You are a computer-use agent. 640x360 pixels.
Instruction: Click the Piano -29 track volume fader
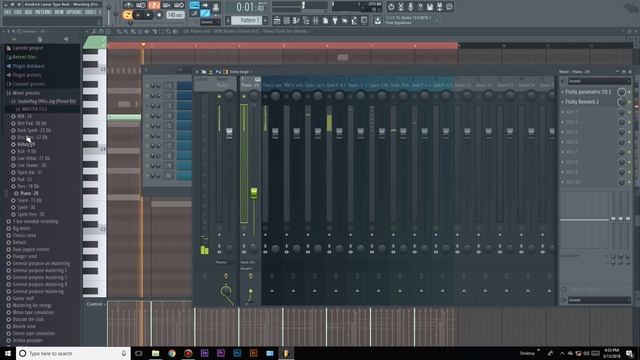[x=254, y=193]
